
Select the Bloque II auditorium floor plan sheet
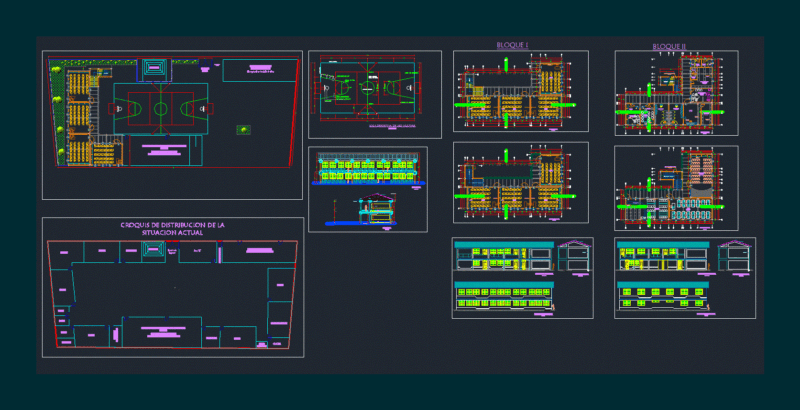(x=677, y=188)
